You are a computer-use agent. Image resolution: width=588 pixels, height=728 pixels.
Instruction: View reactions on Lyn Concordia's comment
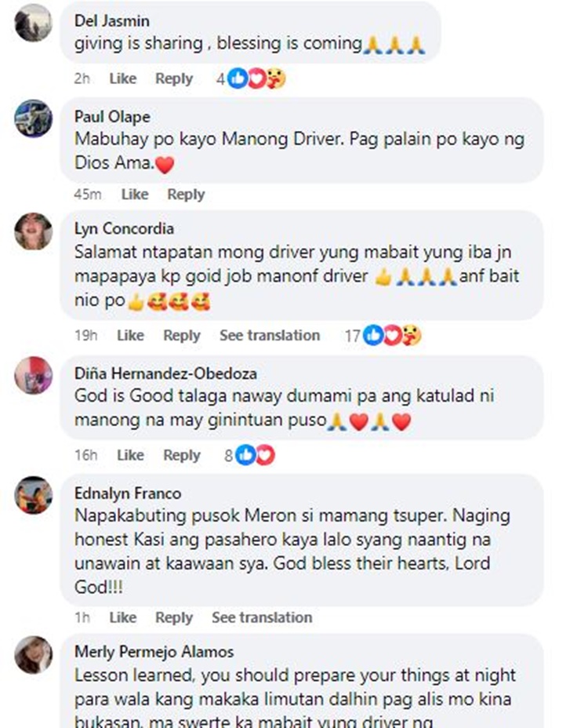coord(383,335)
